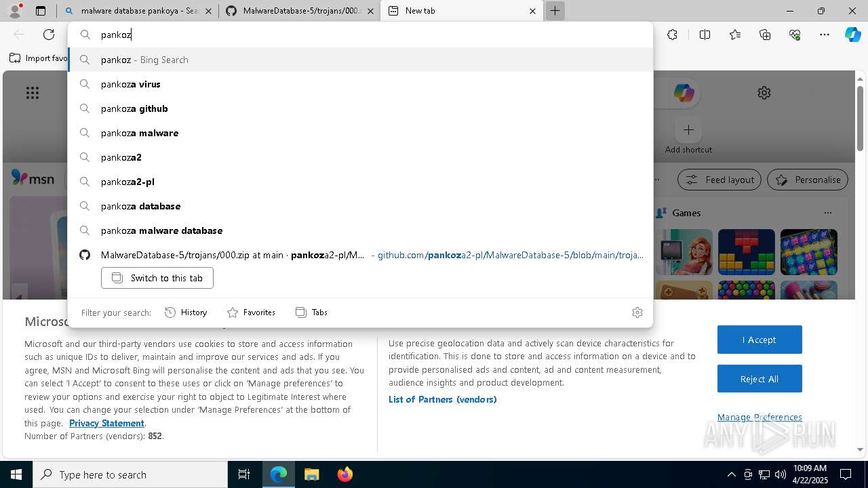868x488 pixels.
Task: Open the Feed layout button
Action: click(x=719, y=180)
